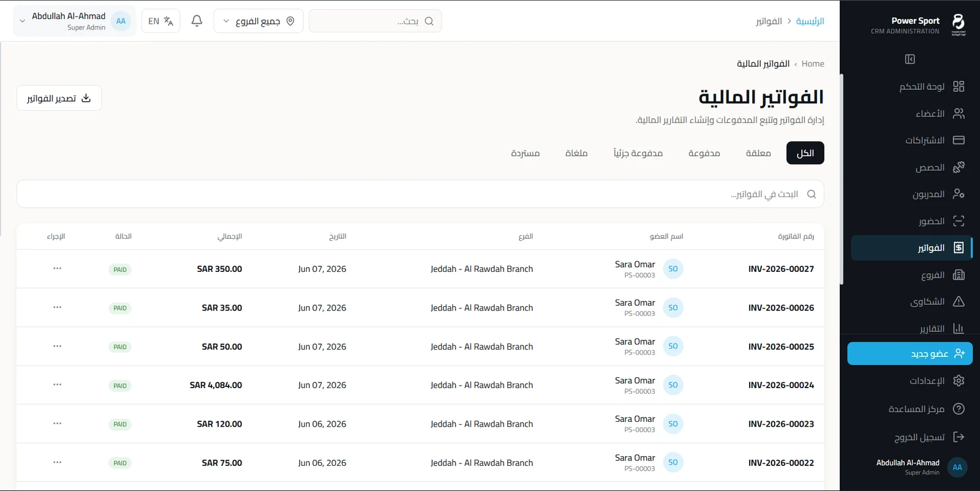Click the sidebar vertical scrollbar
This screenshot has width=980, height=491.
click(842, 179)
